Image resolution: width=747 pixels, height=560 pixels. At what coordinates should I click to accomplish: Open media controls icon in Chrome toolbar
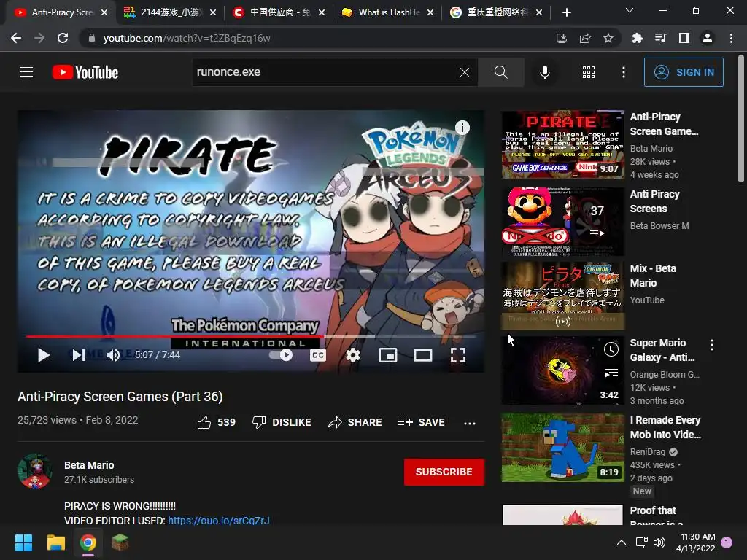pos(660,38)
